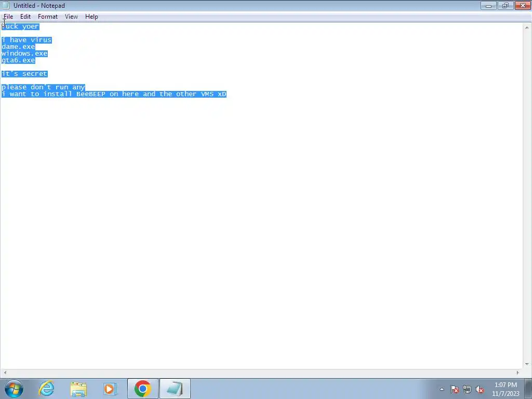The image size is (532, 399).
Task: Open the Edit menu
Action: point(25,17)
